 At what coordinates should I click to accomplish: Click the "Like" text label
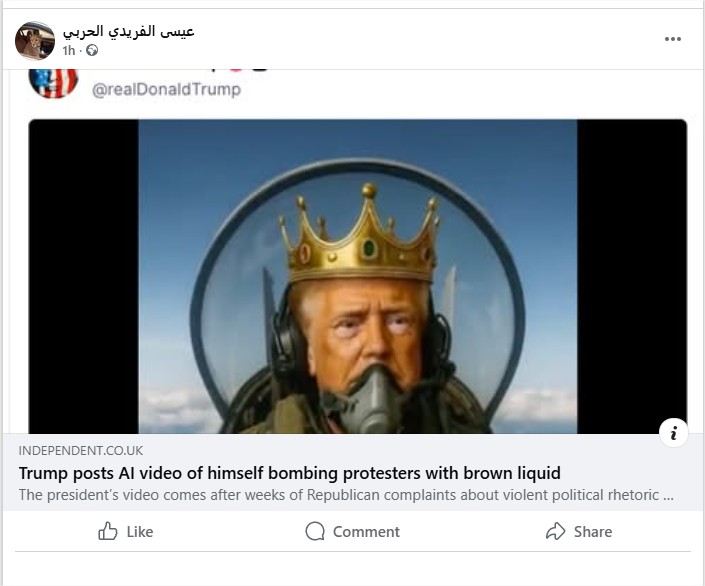[x=140, y=532]
